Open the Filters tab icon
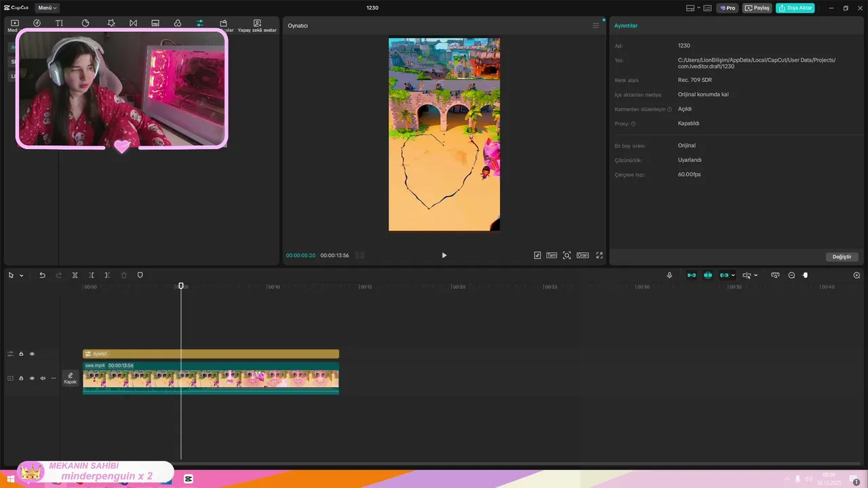 coord(178,23)
